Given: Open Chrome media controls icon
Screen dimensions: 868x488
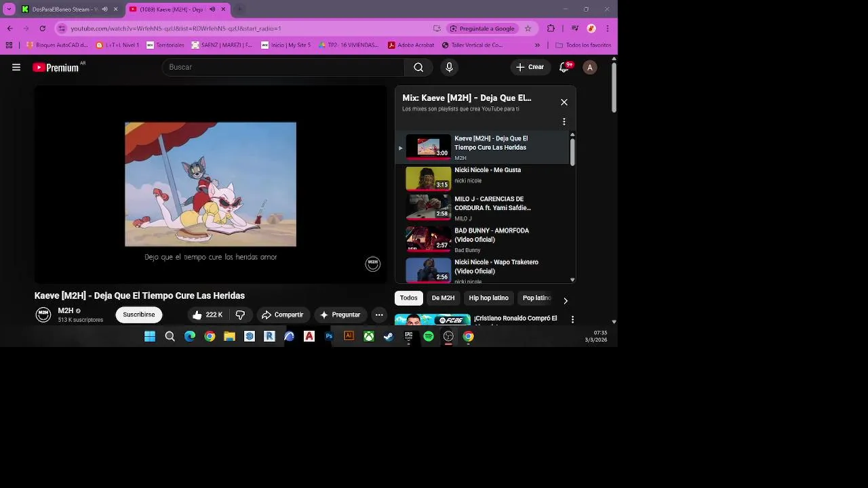Looking at the screenshot, I should [x=575, y=28].
